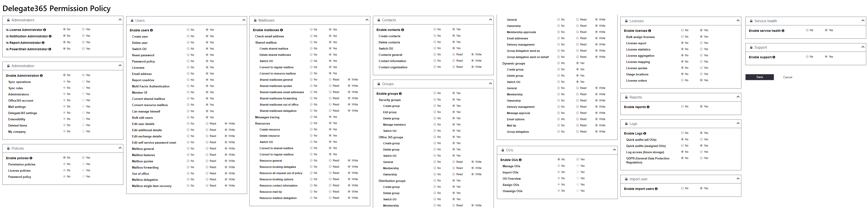Select Yes for License report
Screen dimensions: 868x209
click(701, 43)
